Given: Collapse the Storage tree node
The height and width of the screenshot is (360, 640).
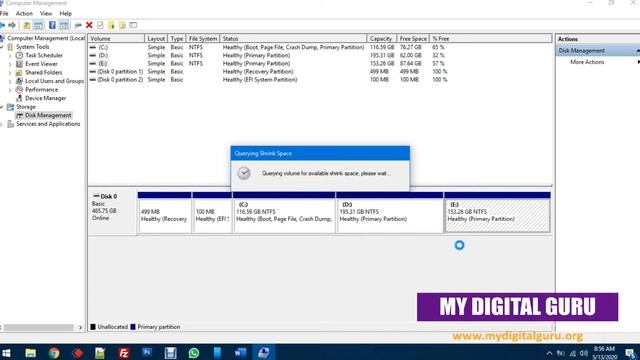Looking at the screenshot, I should [x=2, y=107].
